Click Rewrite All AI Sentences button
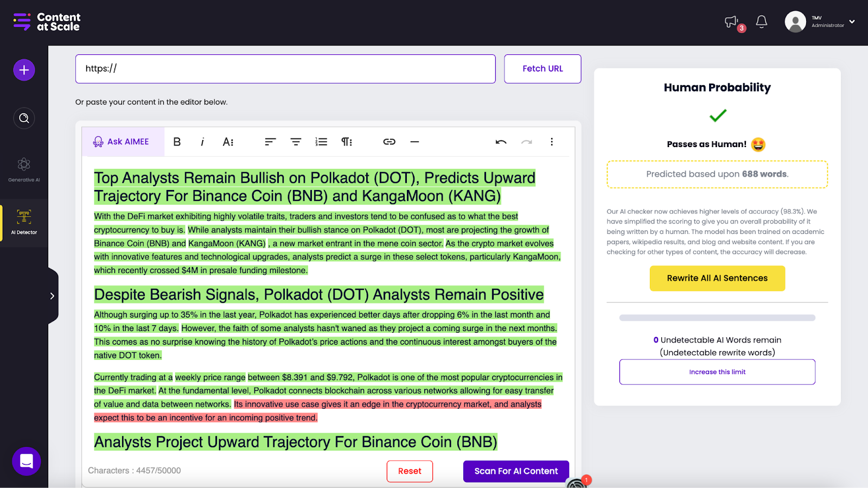 coord(717,278)
